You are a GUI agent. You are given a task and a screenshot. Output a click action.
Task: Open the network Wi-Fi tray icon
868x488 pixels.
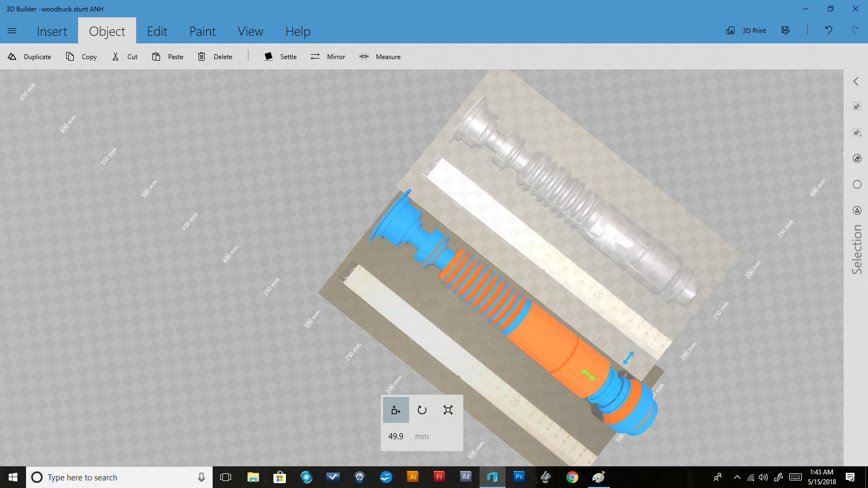[x=751, y=477]
